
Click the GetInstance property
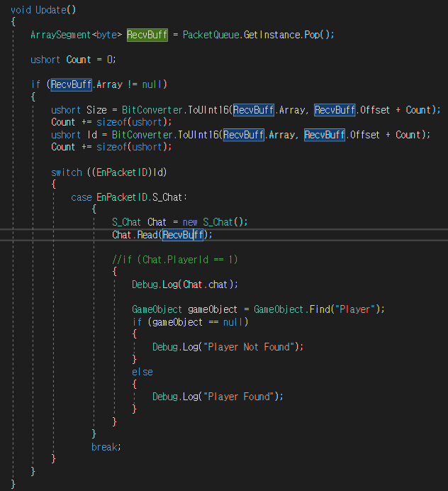coord(273,35)
